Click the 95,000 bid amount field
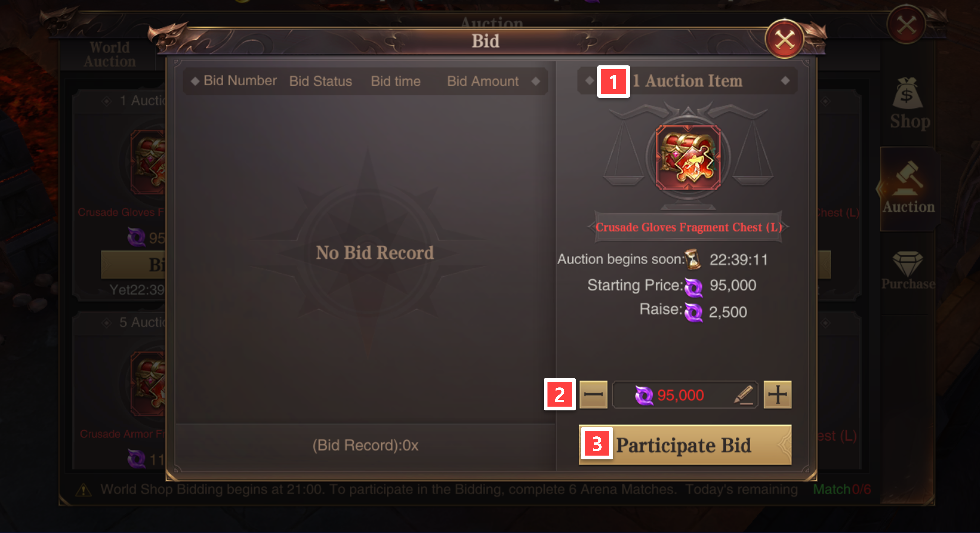This screenshot has height=533, width=980. click(685, 395)
